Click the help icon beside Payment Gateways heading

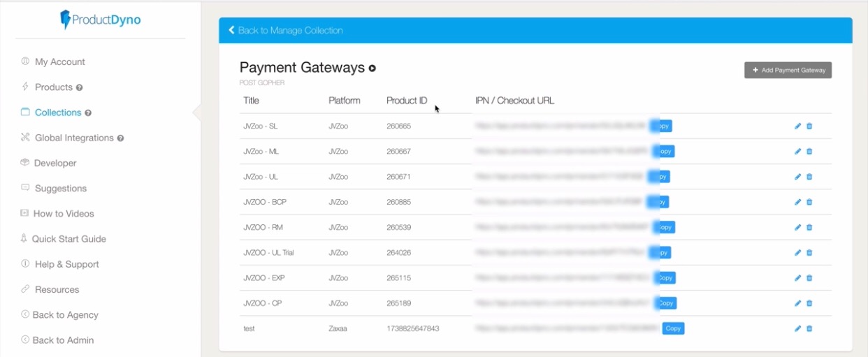[x=372, y=68]
